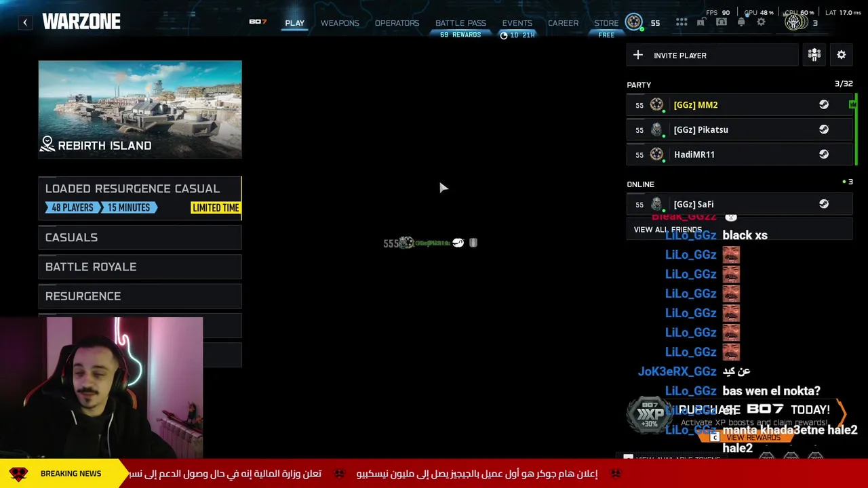Click Steam icon on [GGz] Pikatsu row
Screen dimensions: 868x488
824,129
